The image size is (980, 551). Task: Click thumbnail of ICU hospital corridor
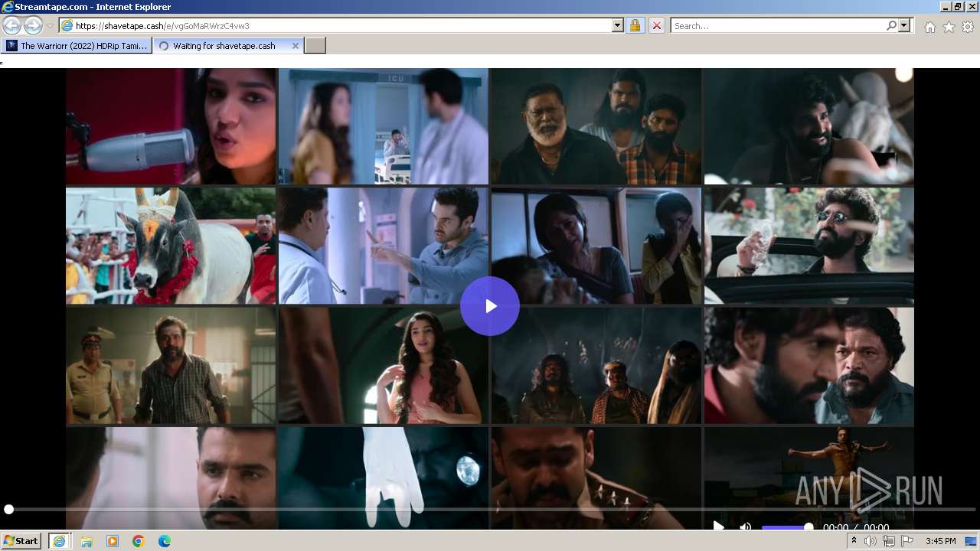tap(383, 126)
